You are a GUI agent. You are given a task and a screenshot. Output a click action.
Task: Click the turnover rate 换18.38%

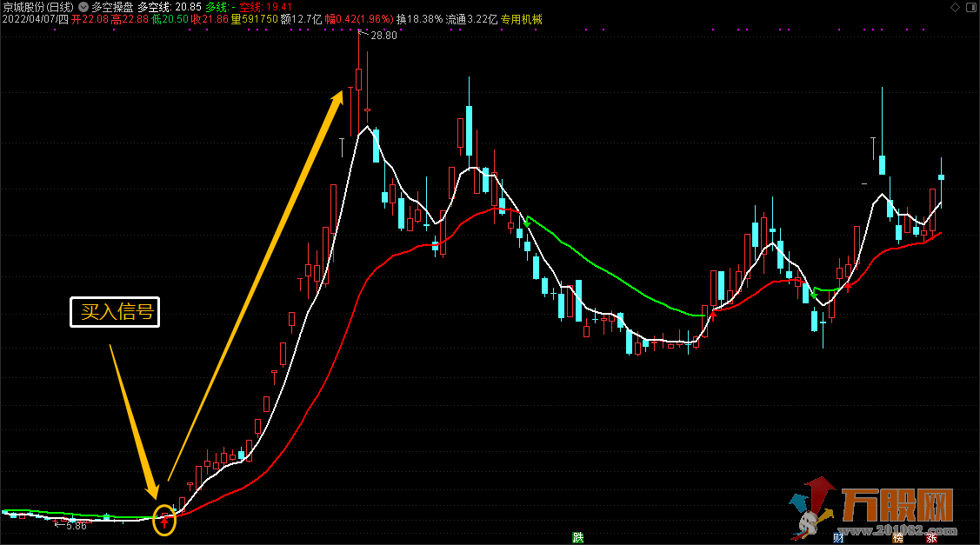(419, 19)
